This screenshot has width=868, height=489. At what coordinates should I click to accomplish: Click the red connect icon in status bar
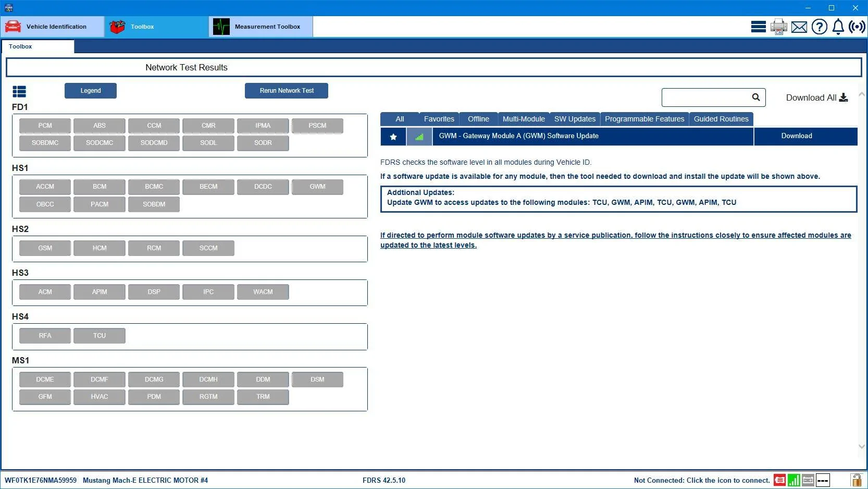(x=779, y=480)
